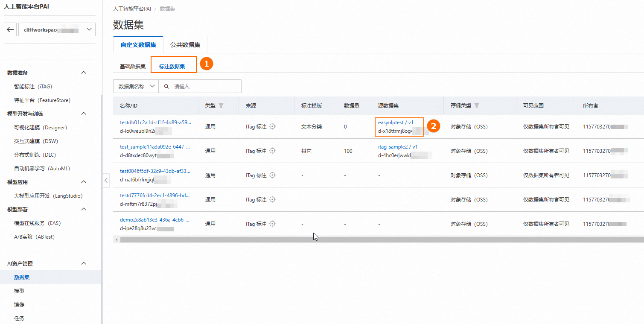Viewport: 644px width, 324px height.
Task: Click the search magnifier icon
Action: tap(166, 86)
